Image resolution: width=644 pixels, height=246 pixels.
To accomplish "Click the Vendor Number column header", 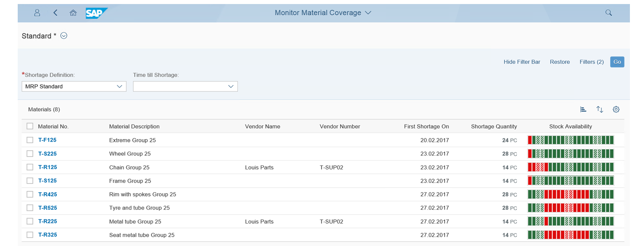I will click(340, 126).
